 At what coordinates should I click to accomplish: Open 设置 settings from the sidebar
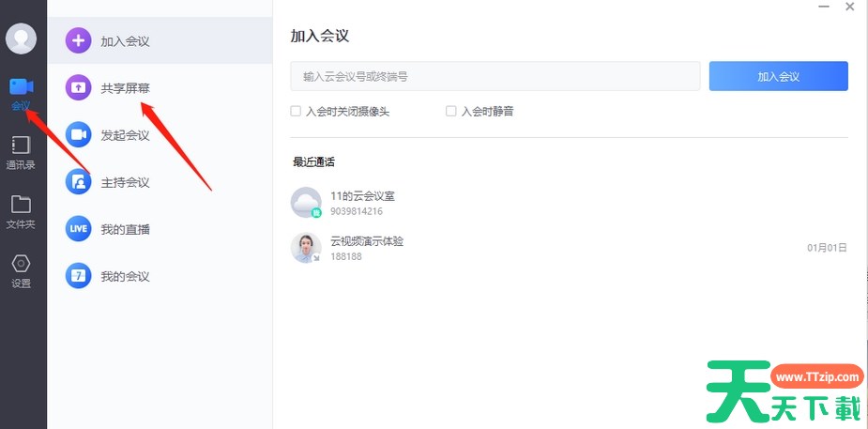pos(22,270)
